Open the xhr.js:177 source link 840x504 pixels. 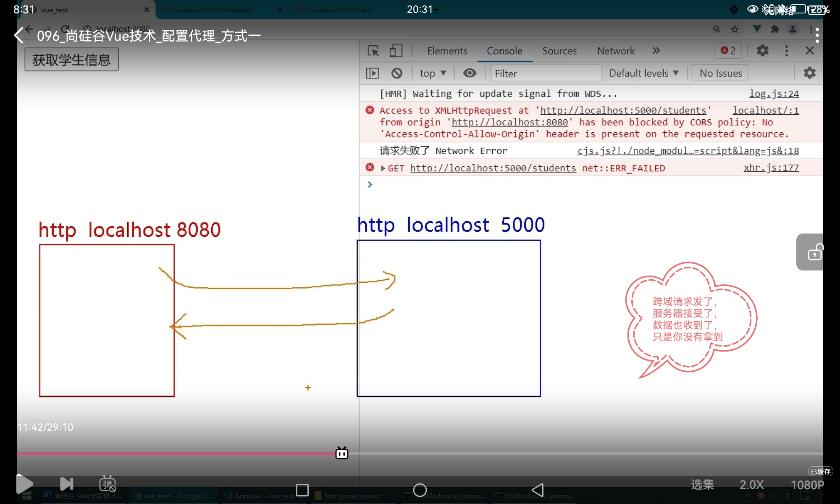click(771, 168)
